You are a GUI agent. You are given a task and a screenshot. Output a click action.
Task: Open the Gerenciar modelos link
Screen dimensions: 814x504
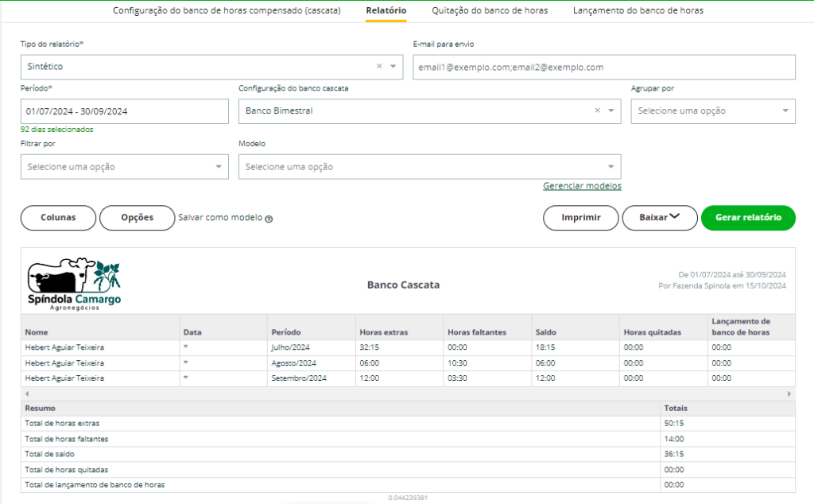(x=582, y=186)
